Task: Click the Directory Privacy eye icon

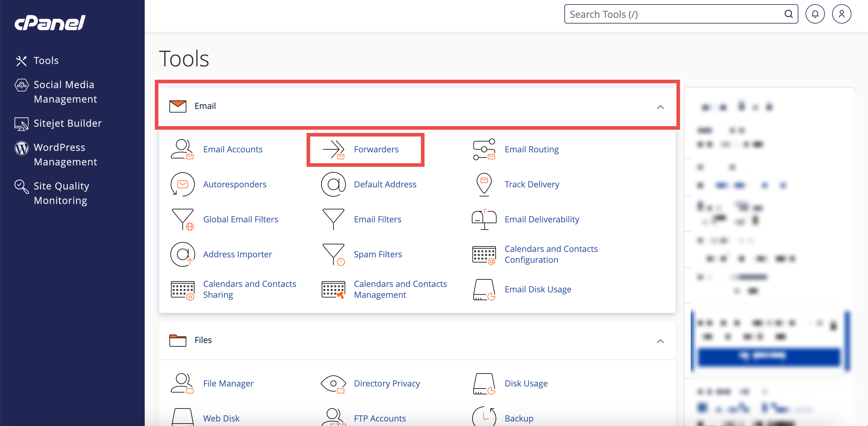Action: point(333,383)
